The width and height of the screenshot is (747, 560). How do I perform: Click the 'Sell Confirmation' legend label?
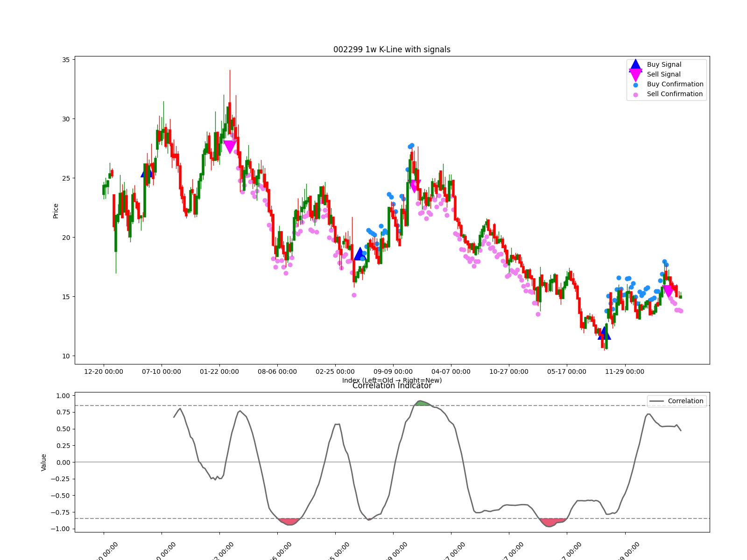click(675, 94)
